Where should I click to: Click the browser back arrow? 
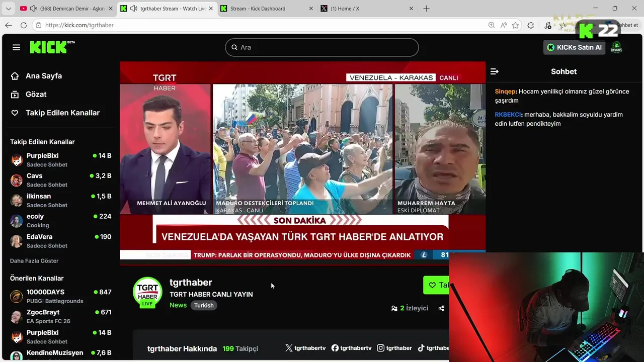(x=9, y=25)
